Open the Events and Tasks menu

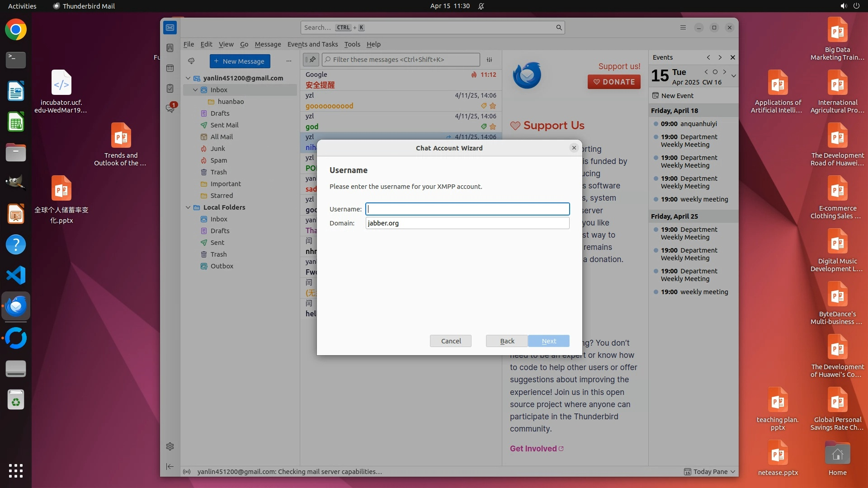pos(312,44)
